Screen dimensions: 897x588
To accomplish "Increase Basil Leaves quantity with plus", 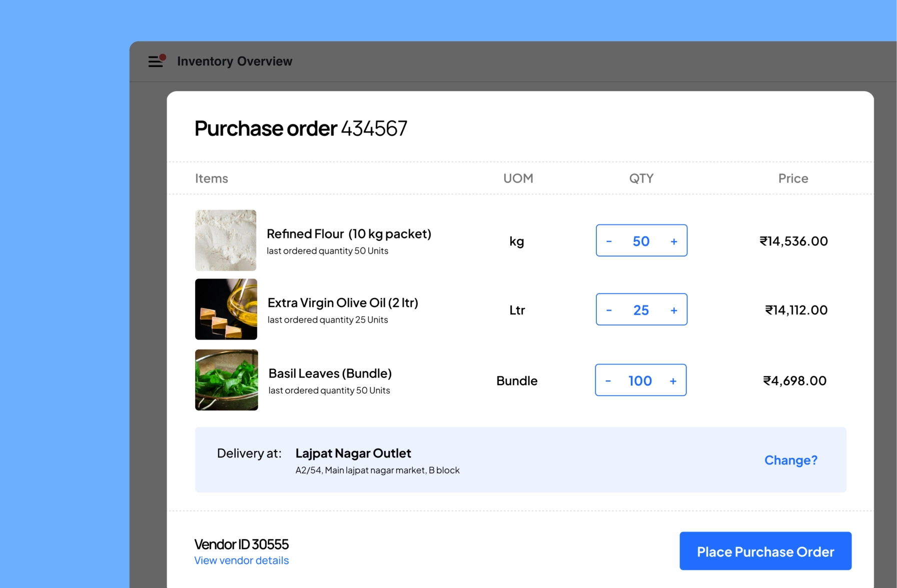I will [673, 381].
